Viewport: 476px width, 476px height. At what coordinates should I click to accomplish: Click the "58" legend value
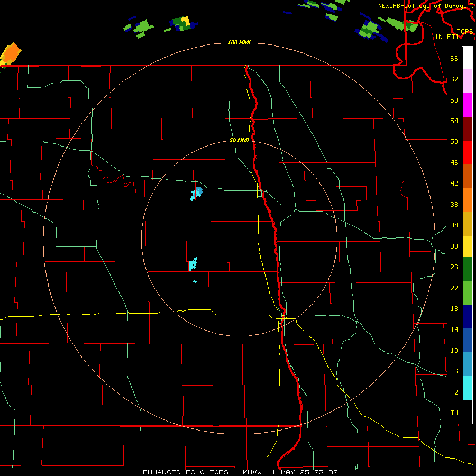tap(454, 100)
